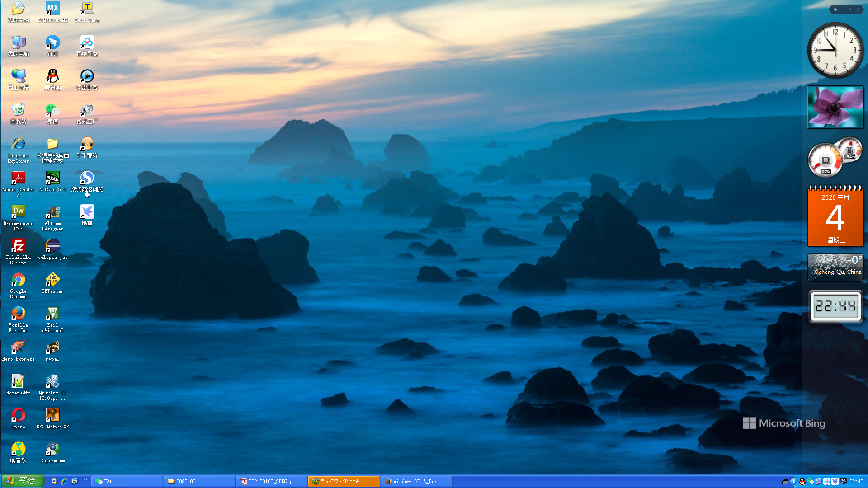The image size is (868, 488).
Task: Expand Quick Launch overflow chevron
Action: [x=86, y=479]
